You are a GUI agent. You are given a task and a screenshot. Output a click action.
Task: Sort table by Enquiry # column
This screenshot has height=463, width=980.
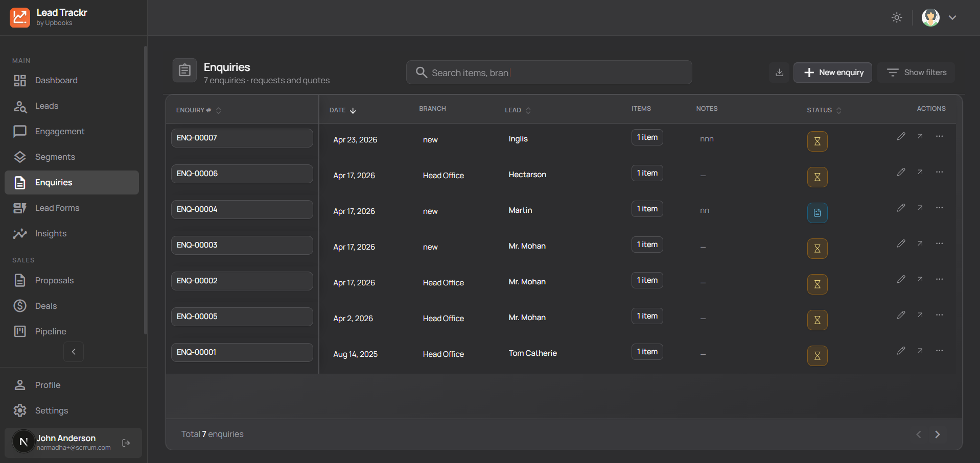tap(199, 110)
